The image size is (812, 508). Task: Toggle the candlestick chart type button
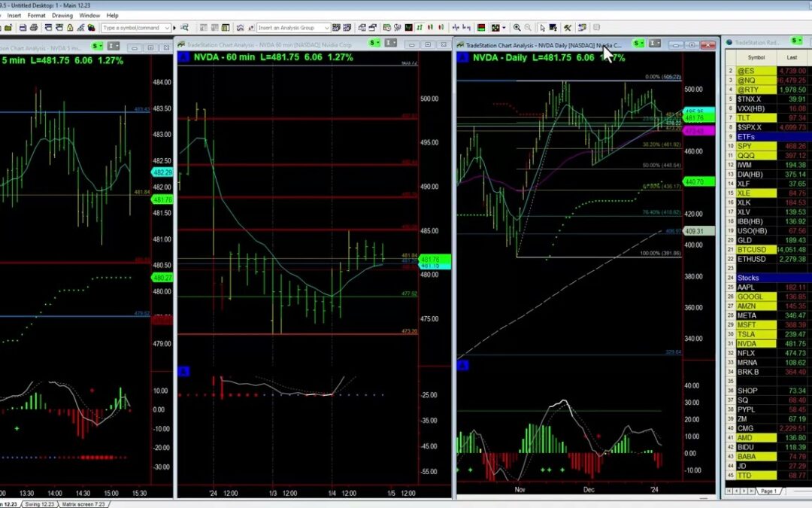[x=430, y=28]
